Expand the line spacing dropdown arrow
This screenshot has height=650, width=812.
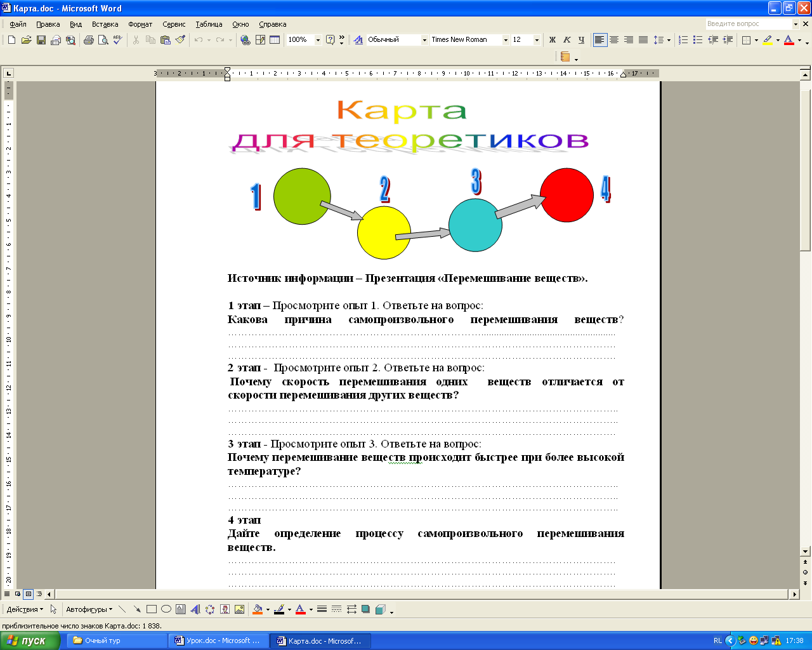click(669, 40)
